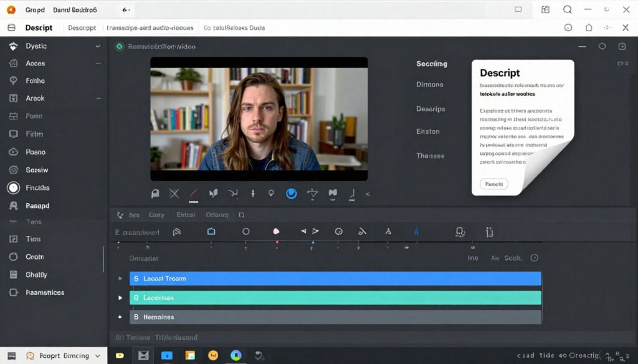The image size is (638, 364).
Task: Switch to the Dcsrips tab in the right panel
Action: pyautogui.click(x=431, y=109)
